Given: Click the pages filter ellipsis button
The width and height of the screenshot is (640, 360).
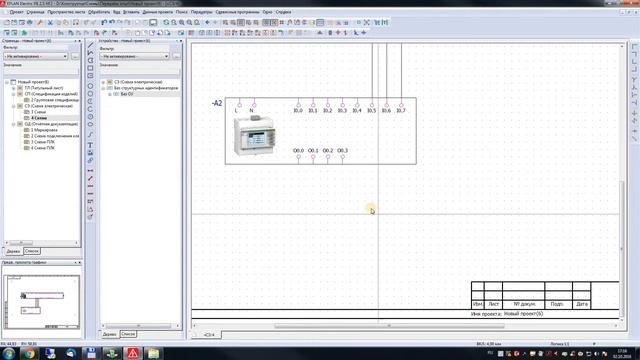Looking at the screenshot, I should tap(75, 56).
